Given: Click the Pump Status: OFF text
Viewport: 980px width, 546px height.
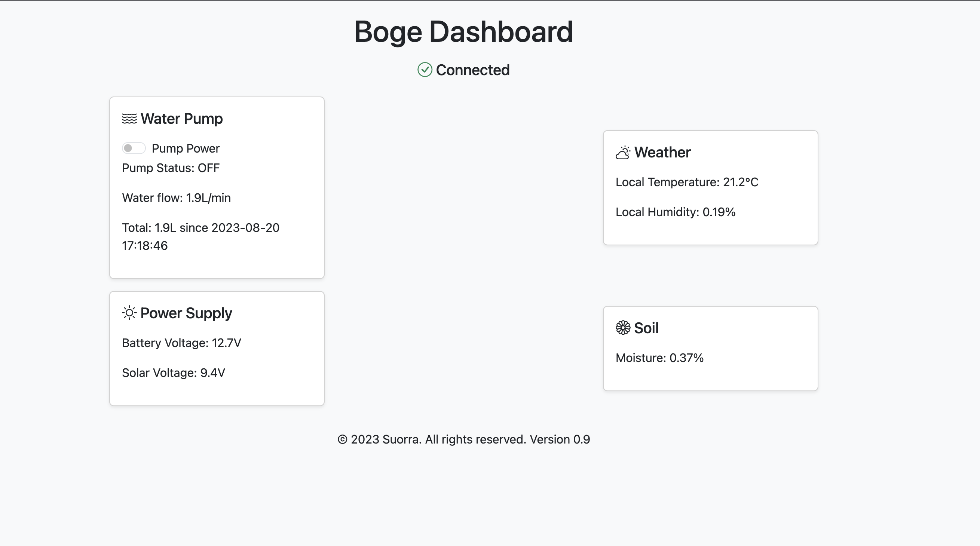Looking at the screenshot, I should (171, 168).
